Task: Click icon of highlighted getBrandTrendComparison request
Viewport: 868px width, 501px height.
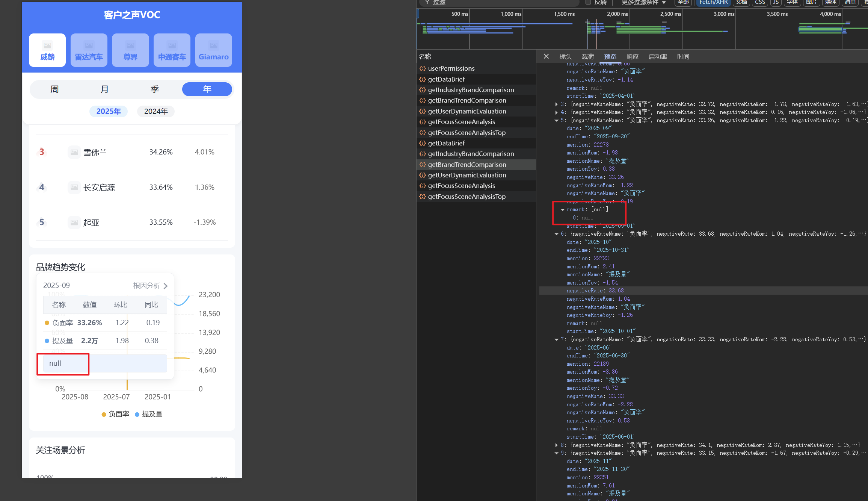Action: click(x=423, y=165)
